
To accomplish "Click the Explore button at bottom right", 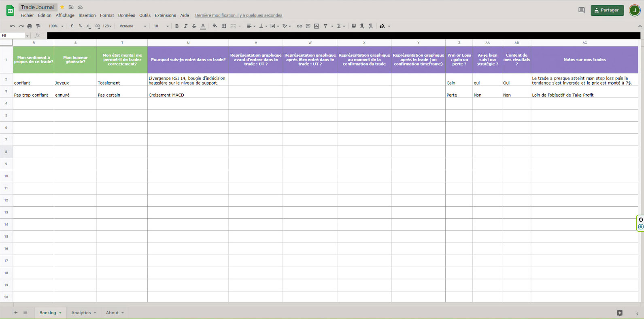I will (x=620, y=313).
